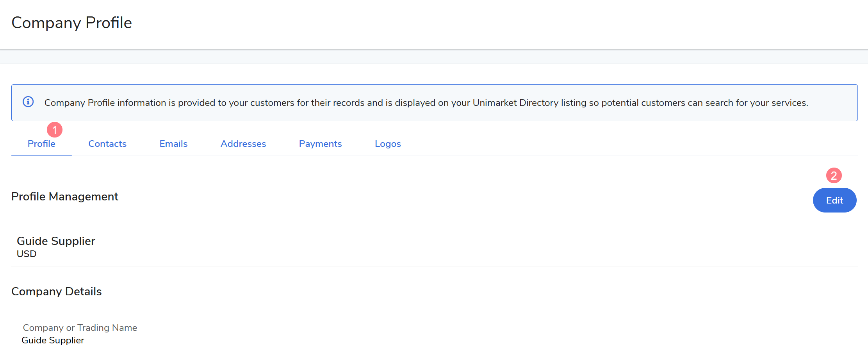The width and height of the screenshot is (868, 359).
Task: Open the Emails tab
Action: [x=173, y=144]
